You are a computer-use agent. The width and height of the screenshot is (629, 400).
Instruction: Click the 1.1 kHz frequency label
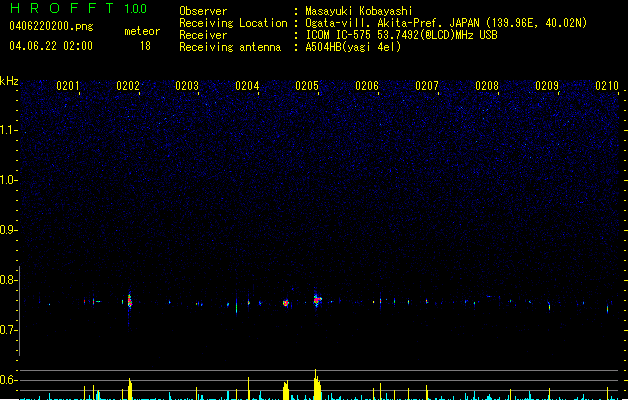pyautogui.click(x=8, y=130)
